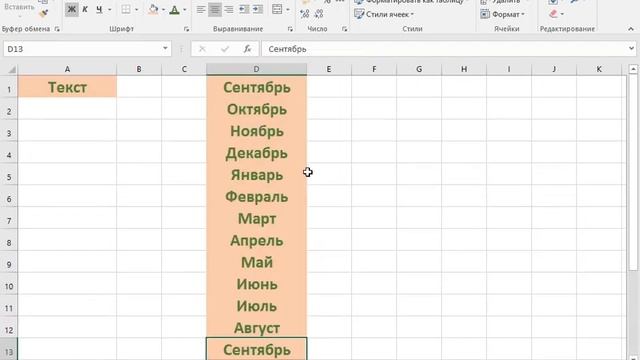Click cell with Июнь
The height and width of the screenshot is (360, 640).
pos(257,284)
